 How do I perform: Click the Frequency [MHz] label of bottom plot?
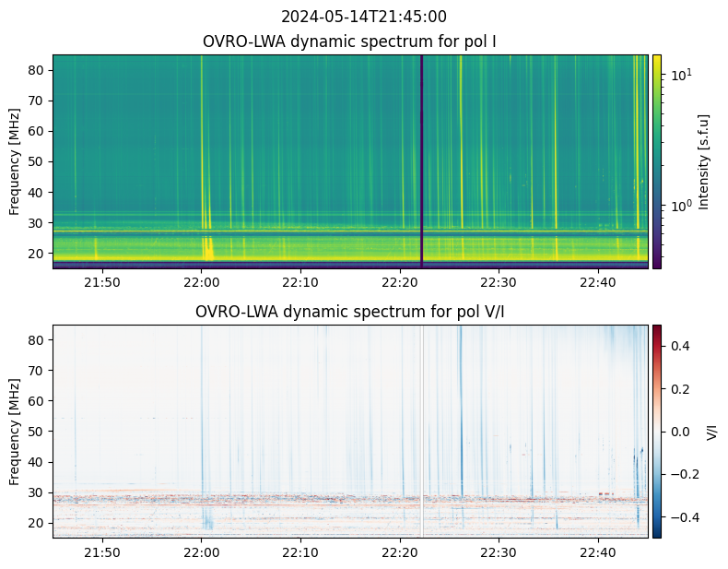click(x=15, y=432)
